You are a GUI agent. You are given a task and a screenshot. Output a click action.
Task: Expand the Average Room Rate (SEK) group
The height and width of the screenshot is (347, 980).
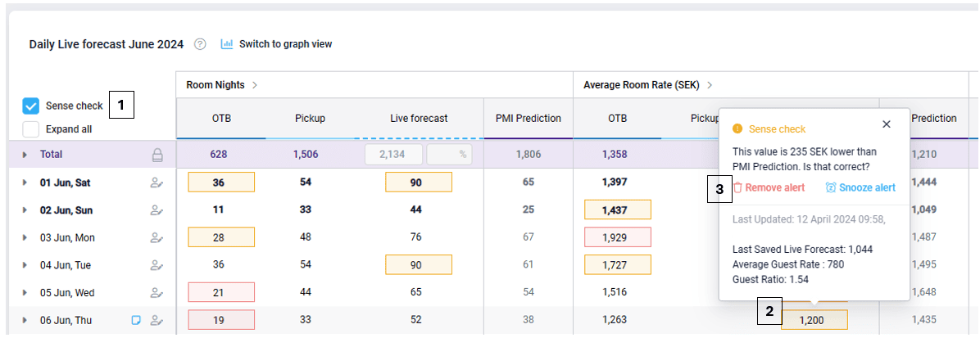click(x=710, y=84)
